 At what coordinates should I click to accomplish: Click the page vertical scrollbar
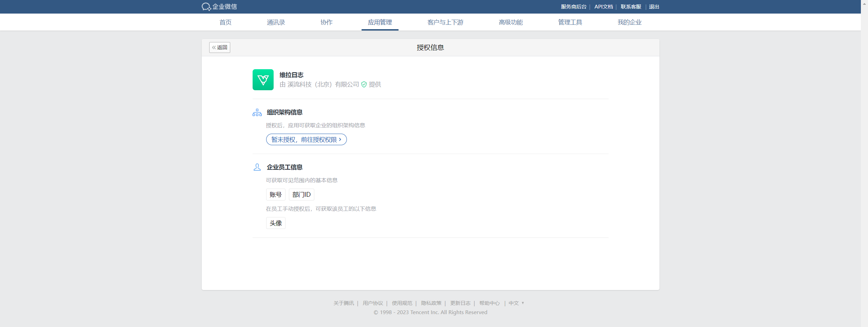[x=864, y=163]
